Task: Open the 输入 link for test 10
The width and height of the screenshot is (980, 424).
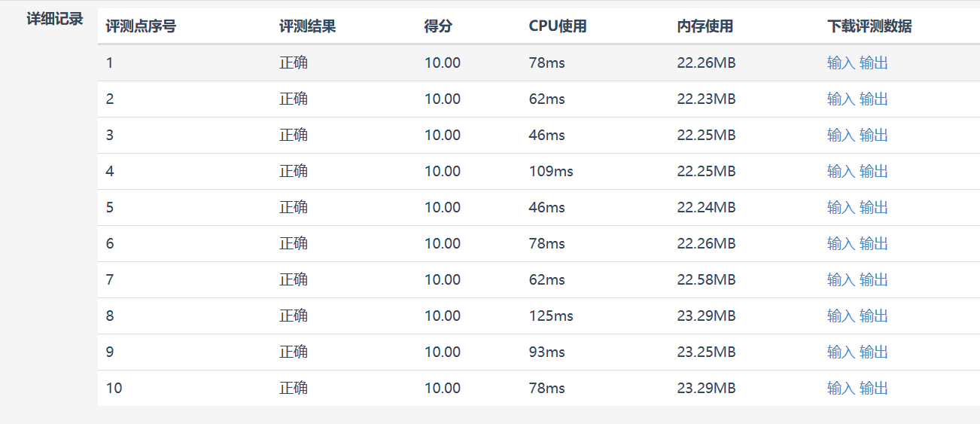Action: pyautogui.click(x=841, y=389)
